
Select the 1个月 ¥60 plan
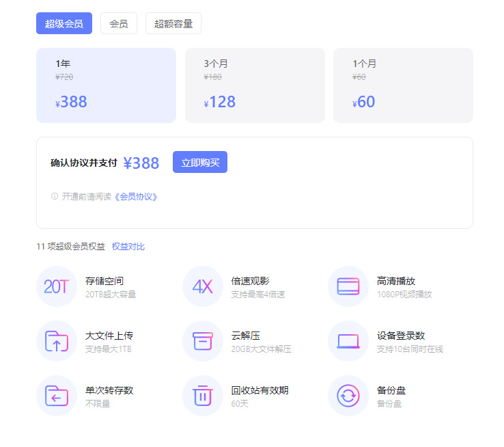click(x=403, y=85)
